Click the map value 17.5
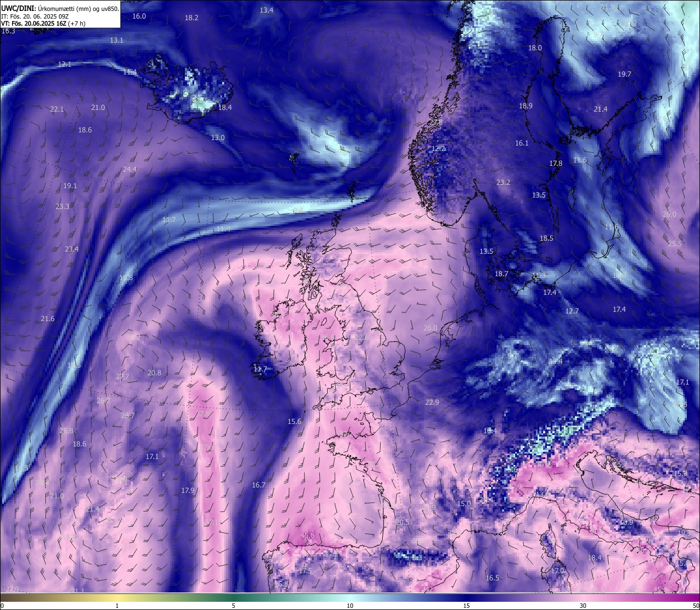The width and height of the screenshot is (700, 610). (305, 572)
